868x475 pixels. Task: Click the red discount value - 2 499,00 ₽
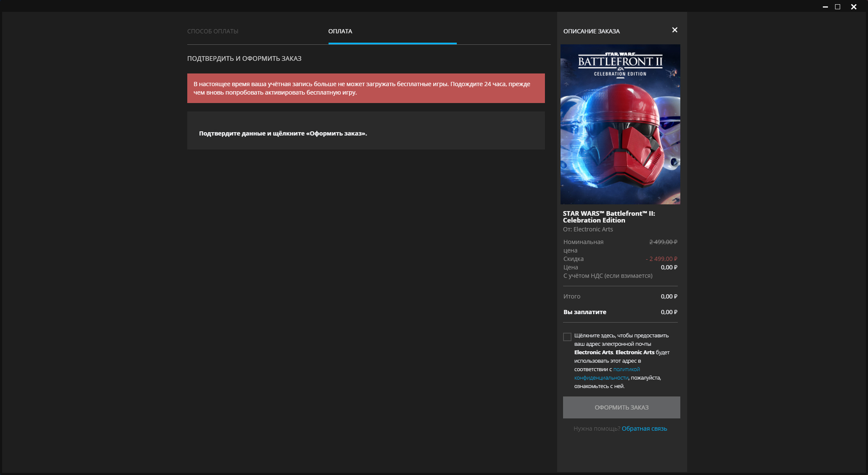point(662,259)
